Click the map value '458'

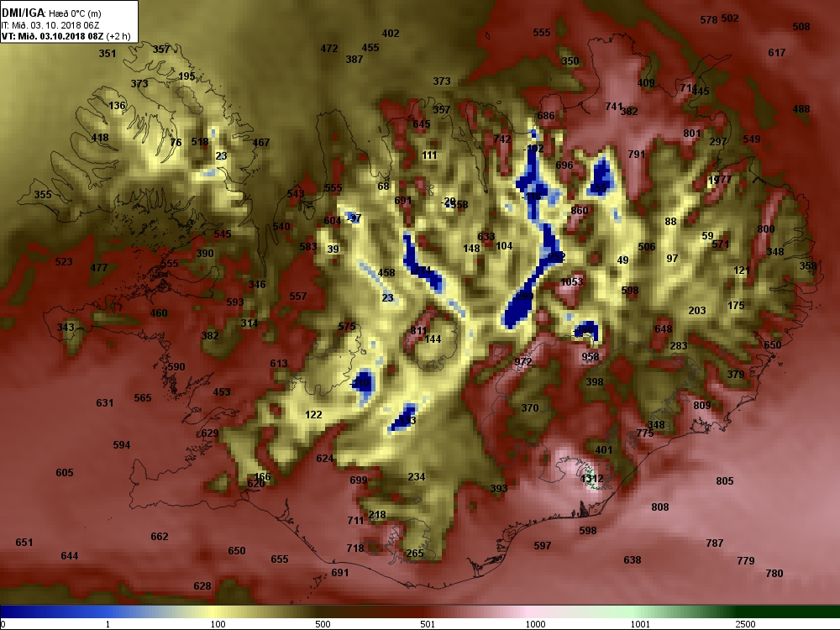(x=386, y=272)
